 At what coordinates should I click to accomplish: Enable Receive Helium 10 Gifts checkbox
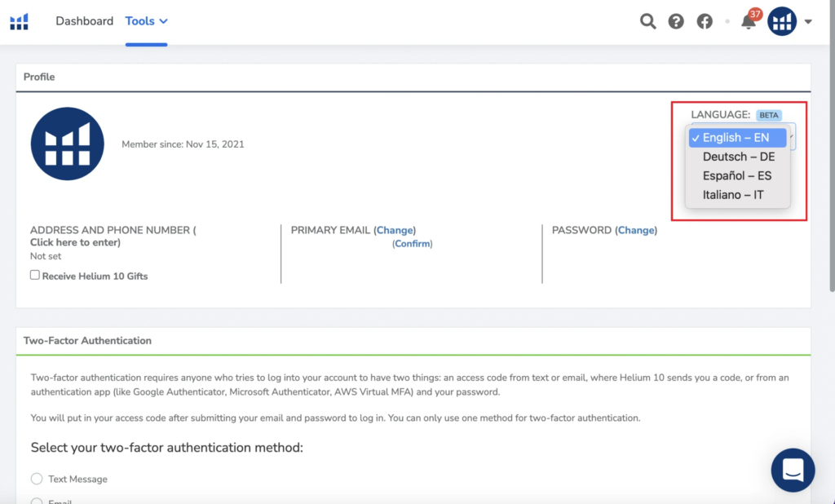click(35, 276)
